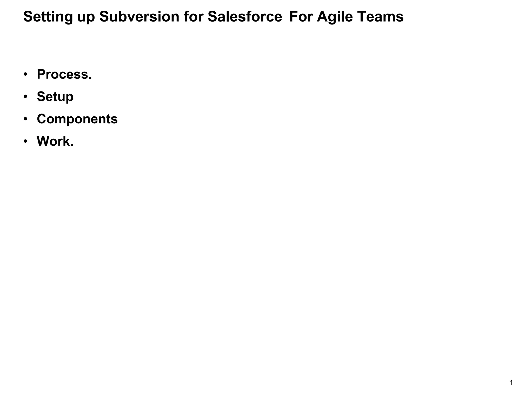Image resolution: width=532 pixels, height=399 pixels.
Task: Select the 'Work.' bullet item
Action: (x=55, y=141)
